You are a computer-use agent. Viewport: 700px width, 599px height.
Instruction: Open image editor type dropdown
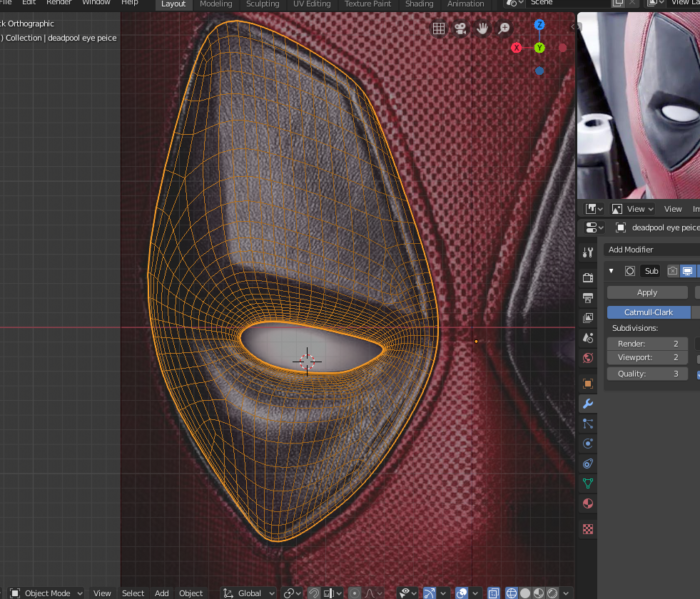click(594, 209)
